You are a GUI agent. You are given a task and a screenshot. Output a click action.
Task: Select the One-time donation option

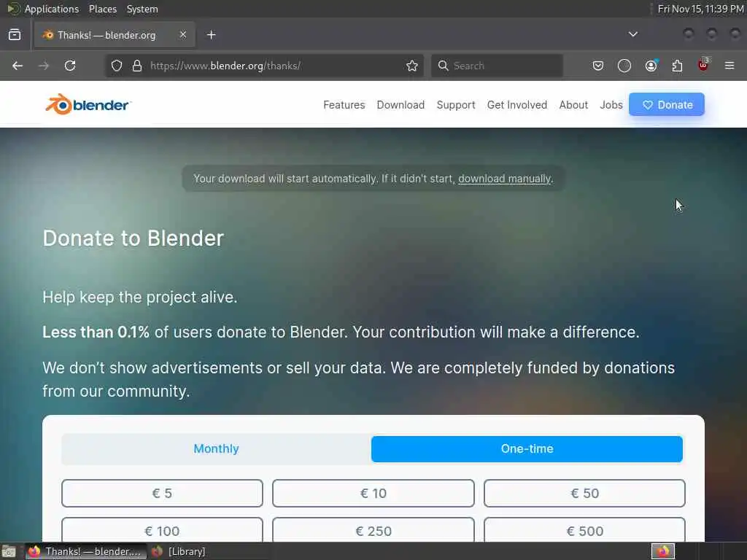527,449
